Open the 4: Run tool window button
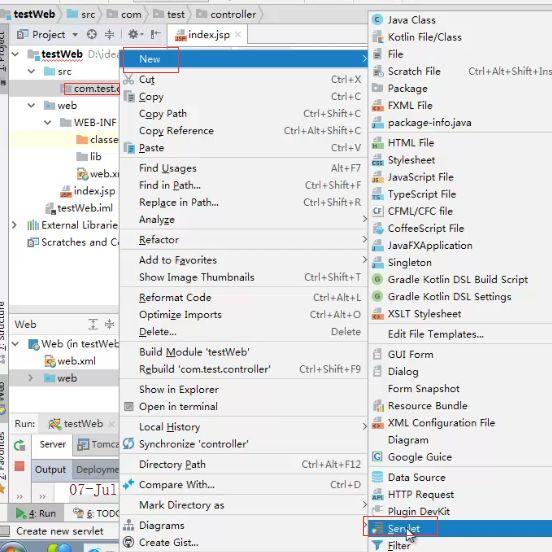Viewport: 552px width, 552px height. pyautogui.click(x=36, y=514)
